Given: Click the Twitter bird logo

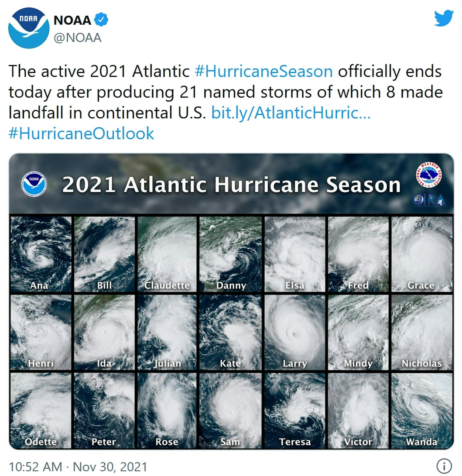Looking at the screenshot, I should [444, 18].
